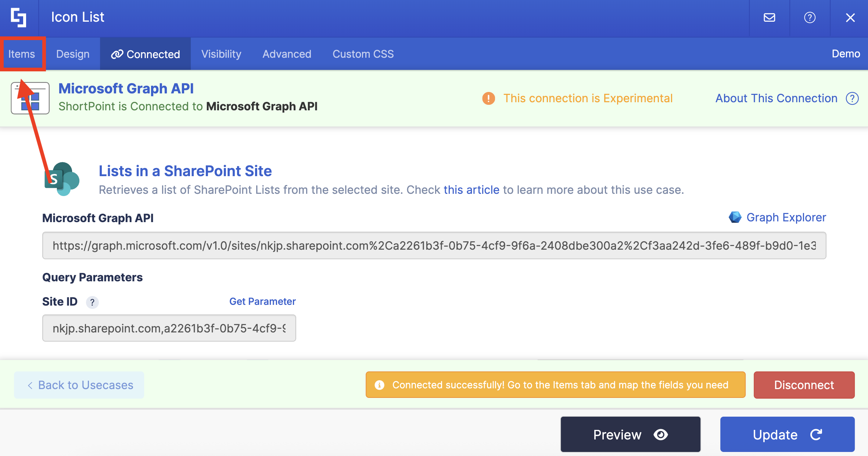Click the orange experimental warning icon
The width and height of the screenshot is (868, 456).
pos(488,98)
